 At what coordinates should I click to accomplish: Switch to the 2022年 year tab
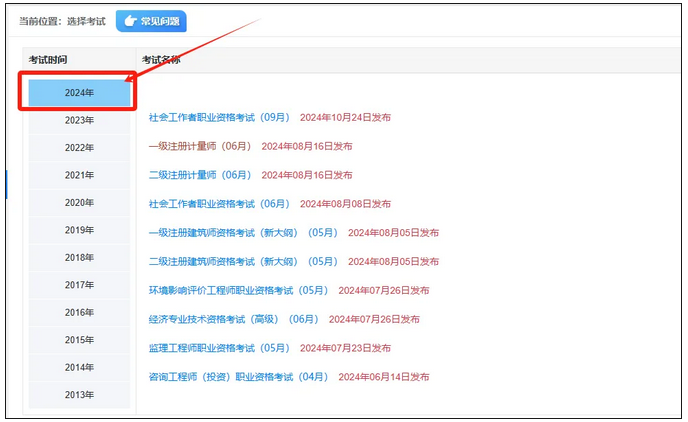point(79,148)
